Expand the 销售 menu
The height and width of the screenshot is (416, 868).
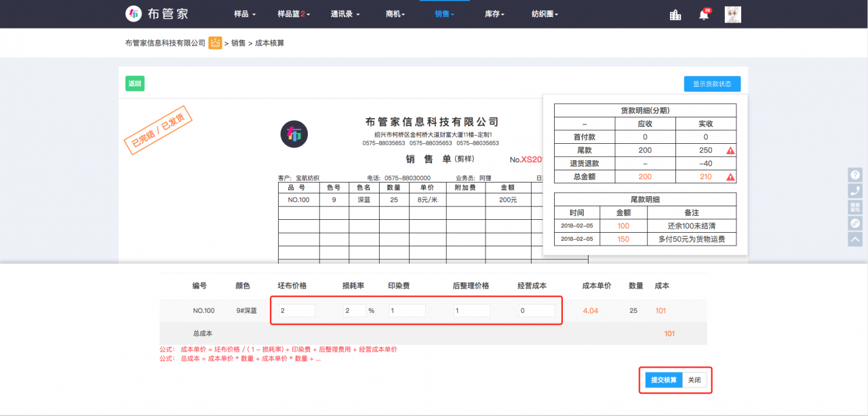[444, 14]
